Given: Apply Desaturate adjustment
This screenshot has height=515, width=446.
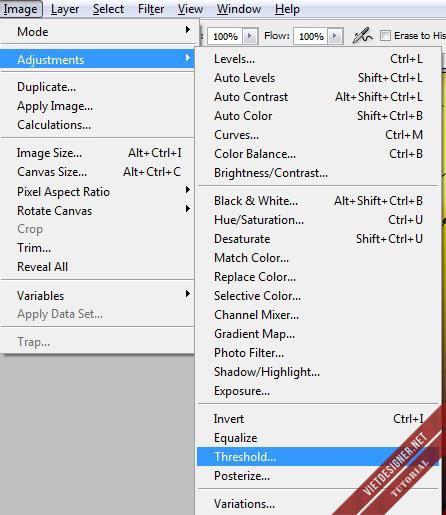Looking at the screenshot, I should [x=318, y=239].
